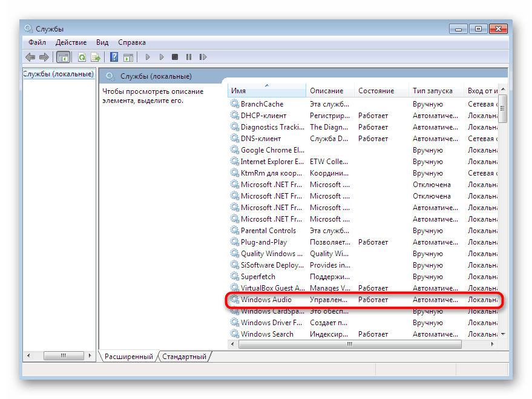Click the Parental Controls service name
Viewport: 532px width, 399px height.
pyautogui.click(x=268, y=230)
